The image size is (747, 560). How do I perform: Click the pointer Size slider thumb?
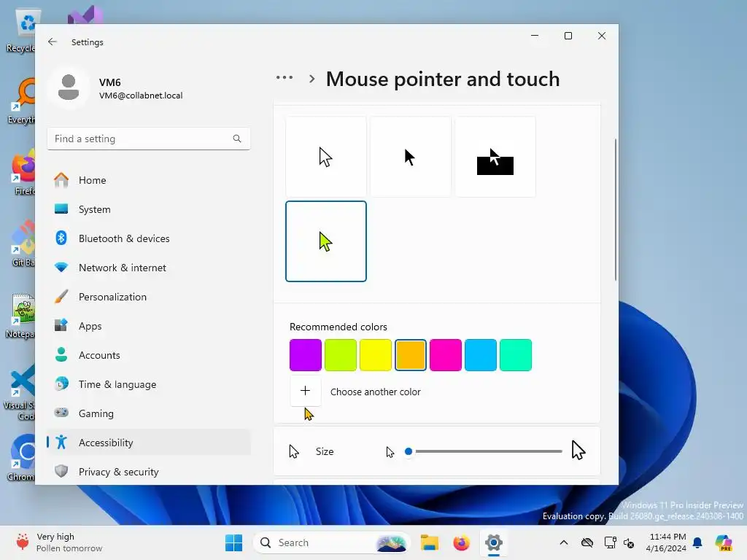tap(409, 451)
